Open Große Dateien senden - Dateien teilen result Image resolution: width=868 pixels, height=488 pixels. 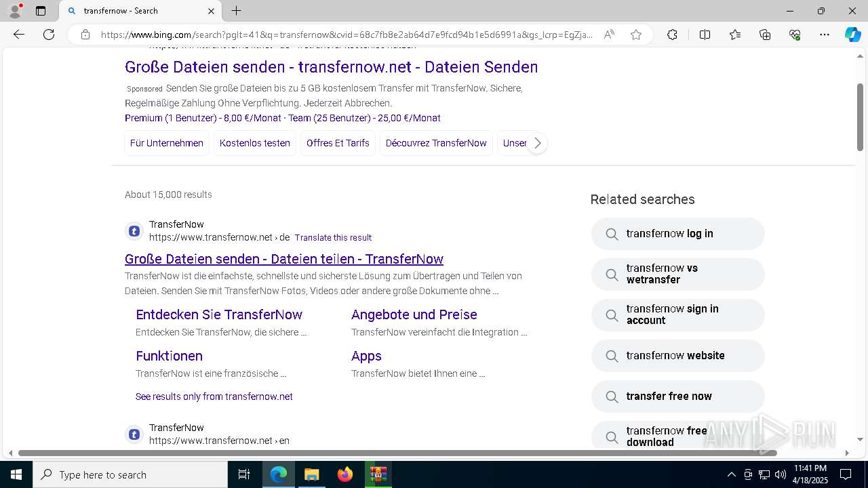click(284, 259)
